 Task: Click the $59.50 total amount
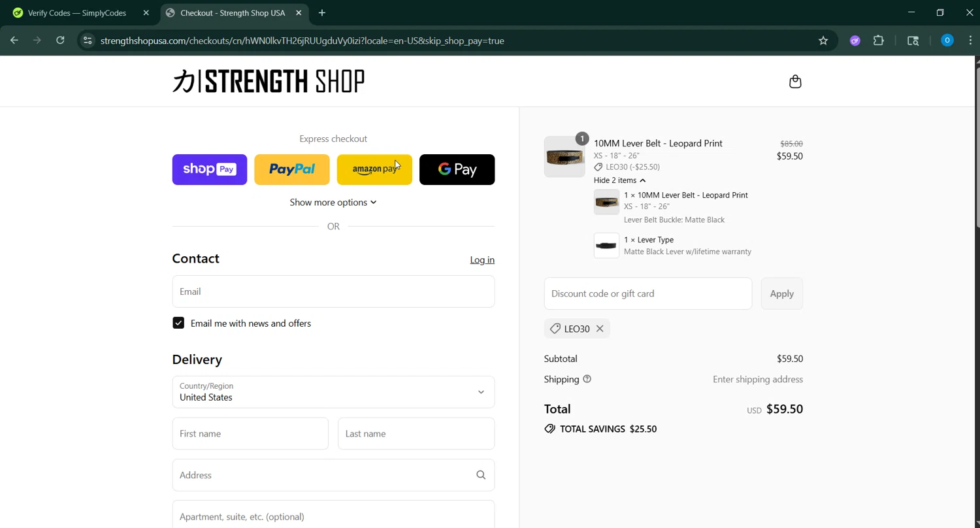pyautogui.click(x=785, y=409)
